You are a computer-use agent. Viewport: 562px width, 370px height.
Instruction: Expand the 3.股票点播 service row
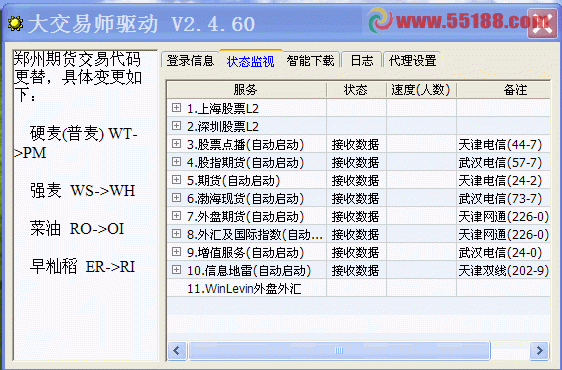point(176,144)
